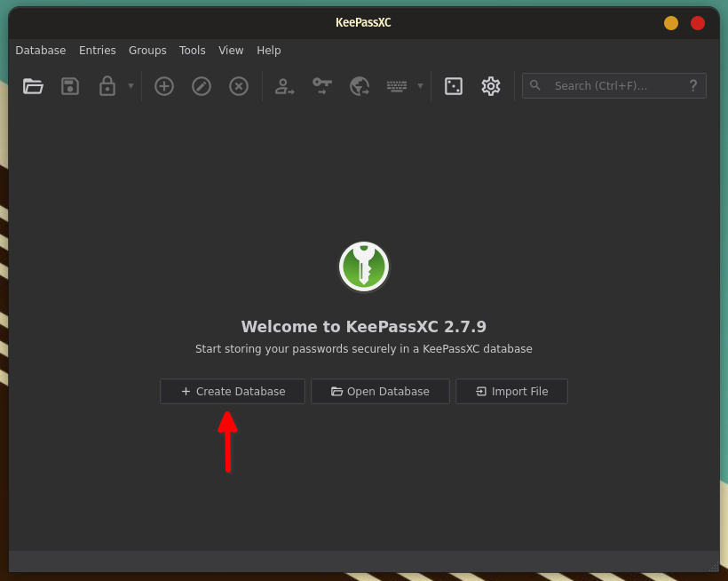Close the KeePassXC window with red button

click(697, 23)
